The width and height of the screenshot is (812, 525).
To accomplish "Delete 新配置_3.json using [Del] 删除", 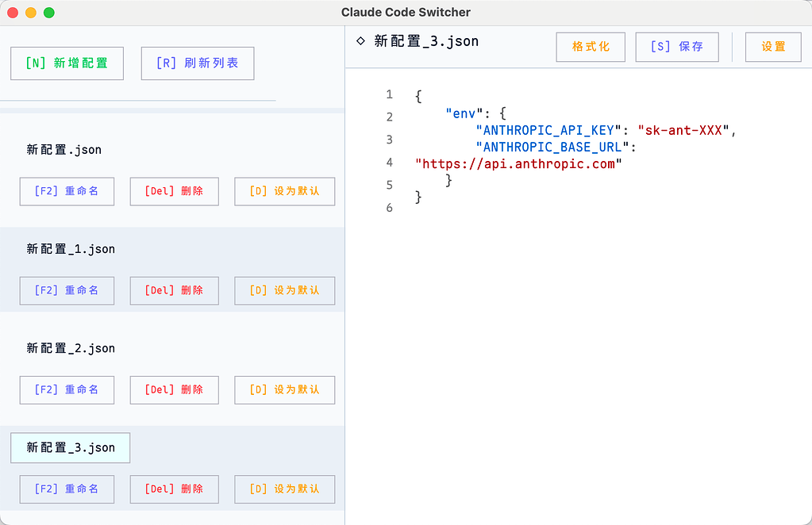I will coord(174,489).
